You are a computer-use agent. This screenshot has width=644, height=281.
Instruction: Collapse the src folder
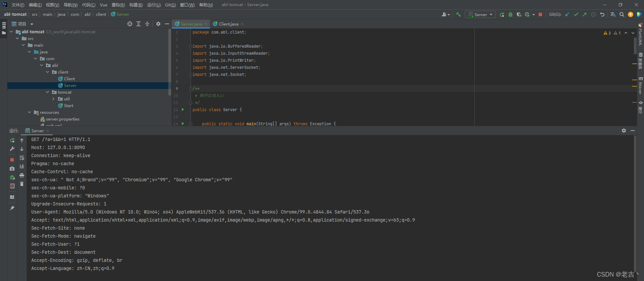[17, 39]
